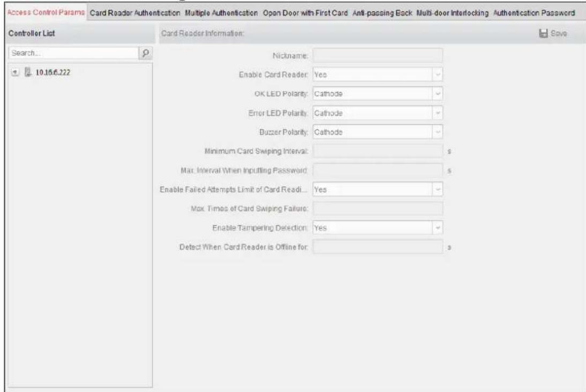This screenshot has width=586, height=392.
Task: Click Detect When Card Reader is Offline field
Action: [378, 247]
